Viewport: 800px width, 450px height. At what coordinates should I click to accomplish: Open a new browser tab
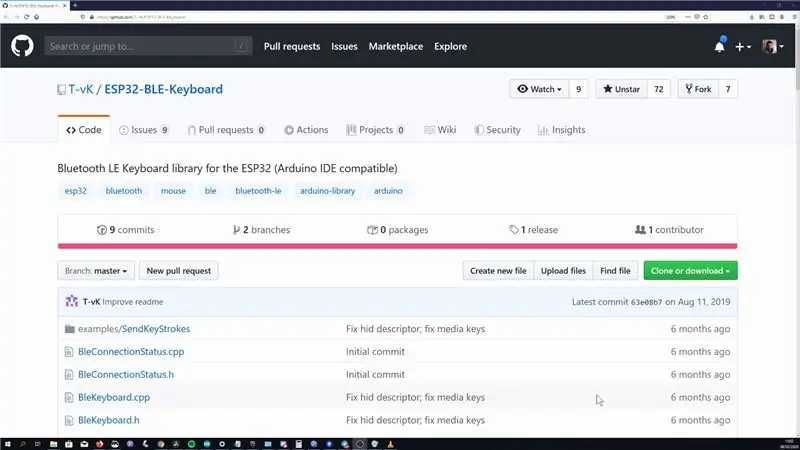[x=75, y=5]
